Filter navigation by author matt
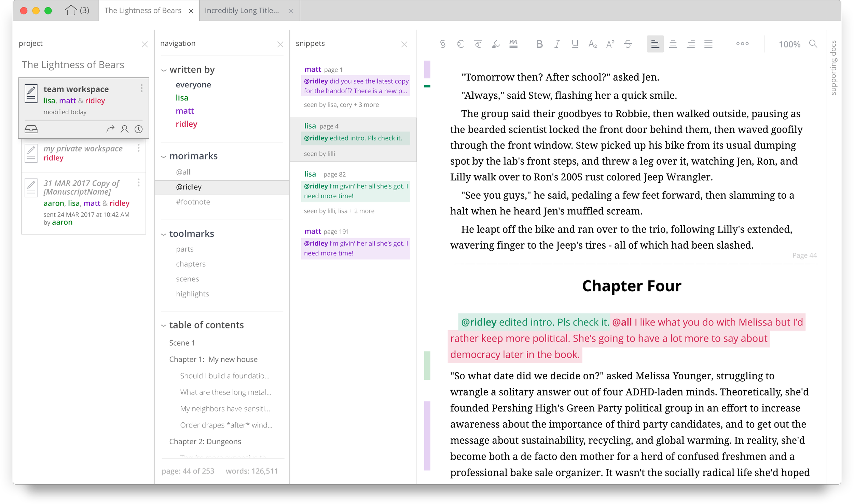 click(x=185, y=111)
